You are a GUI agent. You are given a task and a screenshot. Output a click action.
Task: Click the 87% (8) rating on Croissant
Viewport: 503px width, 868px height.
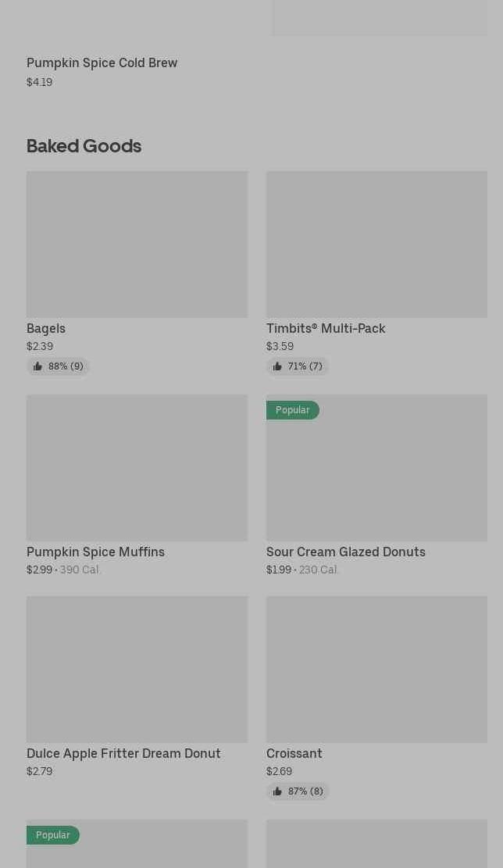click(x=305, y=791)
